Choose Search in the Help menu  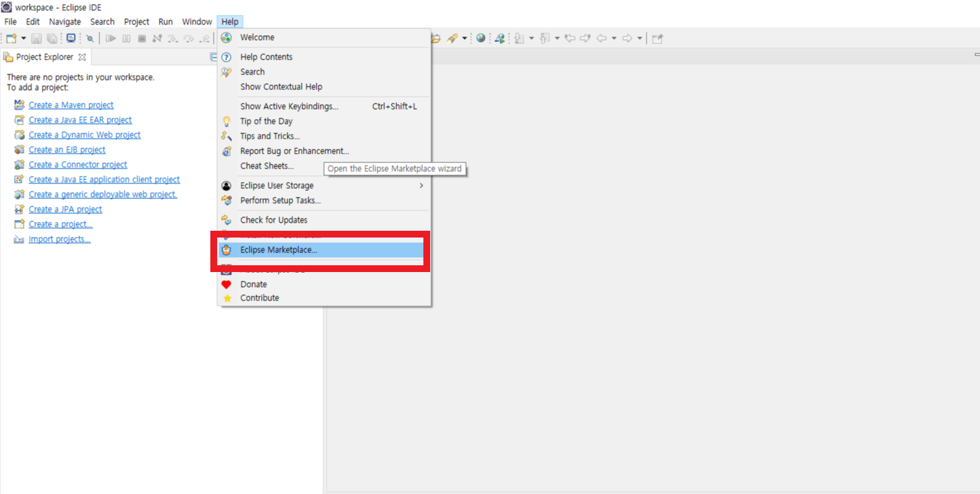[x=324, y=72]
